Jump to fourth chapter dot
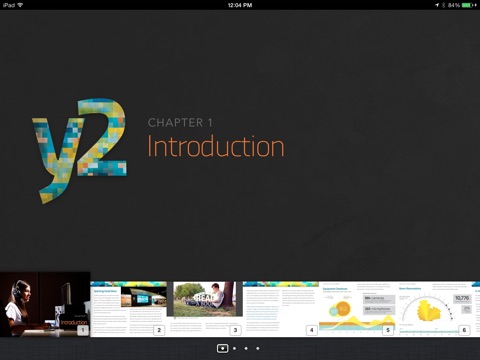The image size is (480, 360). 258,348
